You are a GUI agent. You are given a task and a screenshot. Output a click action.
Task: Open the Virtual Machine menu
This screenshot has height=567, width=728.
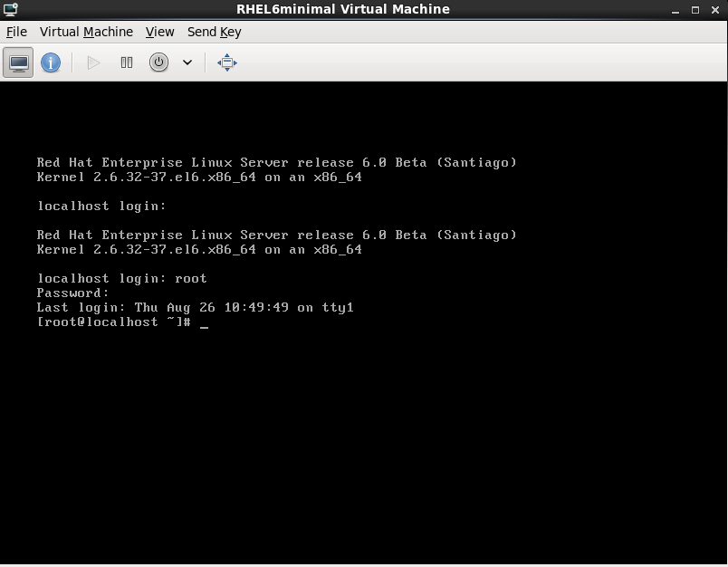click(x=86, y=32)
